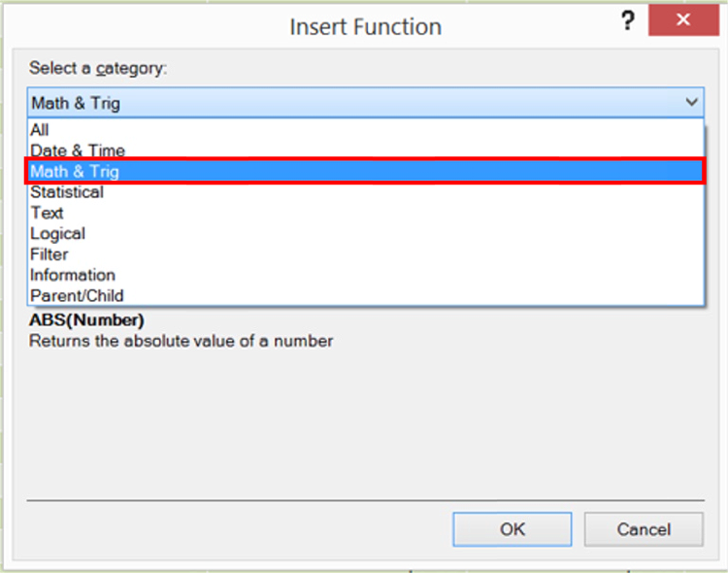Viewport: 728px width, 573px height.
Task: Close the Insert Function dialog
Action: 682,22
